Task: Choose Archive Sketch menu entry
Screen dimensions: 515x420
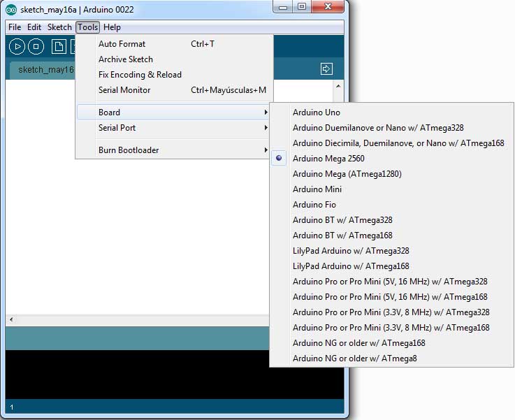Action: (x=175, y=59)
